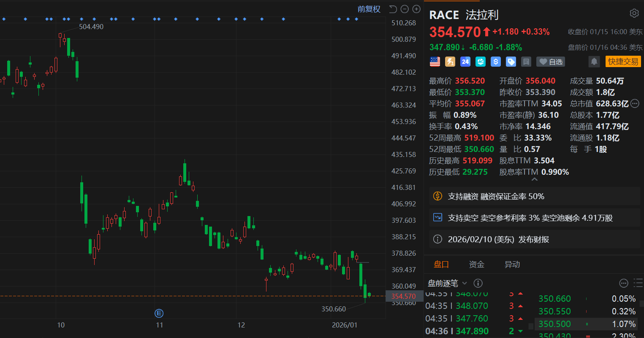This screenshot has height=338, width=644.
Task: Zoom in the candlestick chart
Action: (x=416, y=9)
